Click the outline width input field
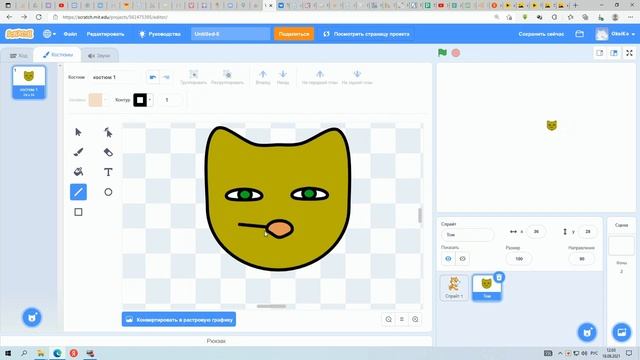Image resolution: width=640 pixels, height=360 pixels. [170, 100]
